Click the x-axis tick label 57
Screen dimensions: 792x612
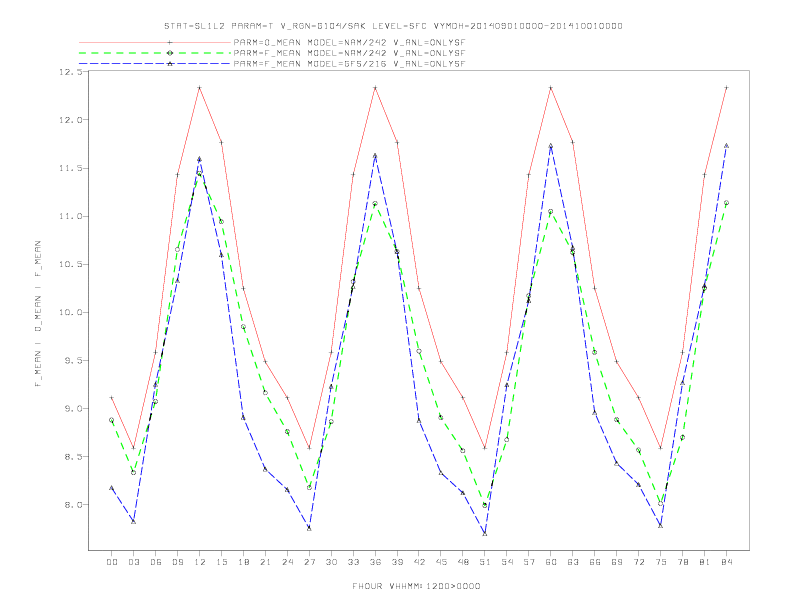pos(529,562)
